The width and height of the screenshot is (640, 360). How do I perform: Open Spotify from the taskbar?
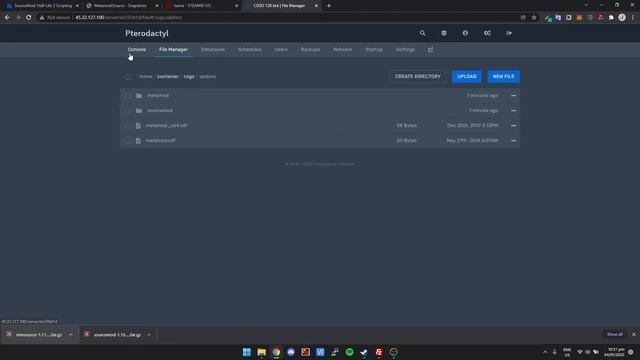click(349, 352)
